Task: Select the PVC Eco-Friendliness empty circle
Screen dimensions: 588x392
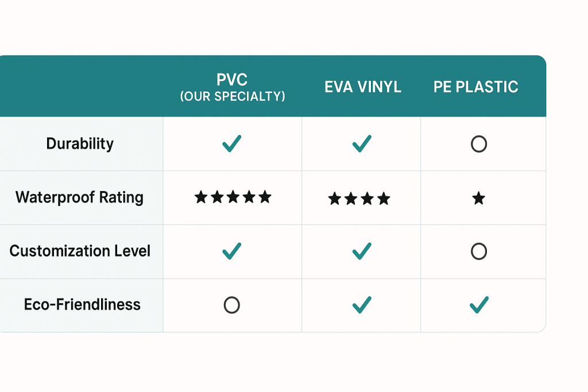Action: coord(231,305)
